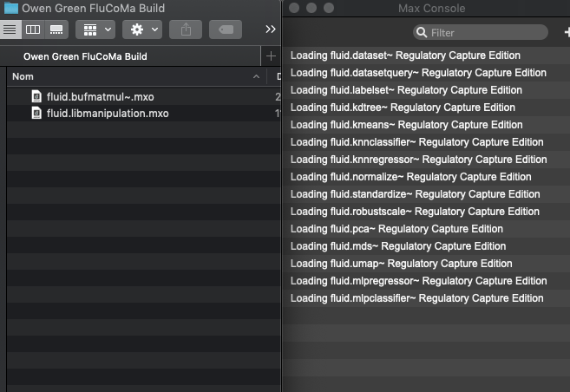The image size is (570, 392).
Task: Click the Share toolbar icon
Action: 186,29
